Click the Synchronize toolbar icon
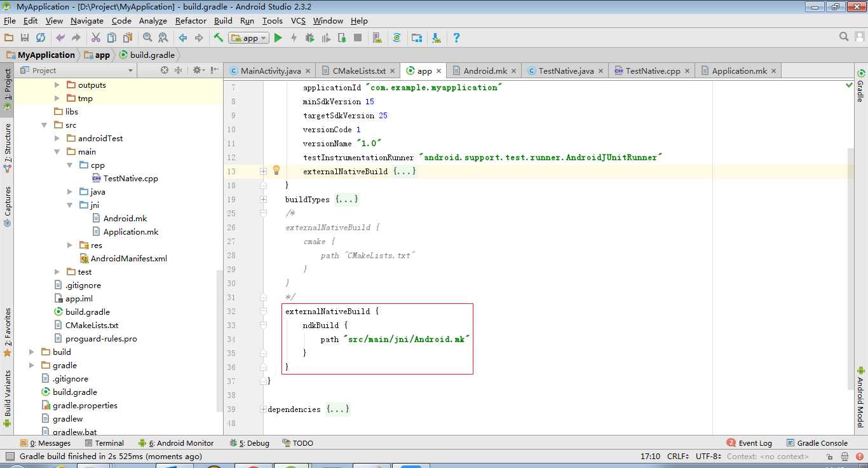This screenshot has height=468, width=868. 41,38
